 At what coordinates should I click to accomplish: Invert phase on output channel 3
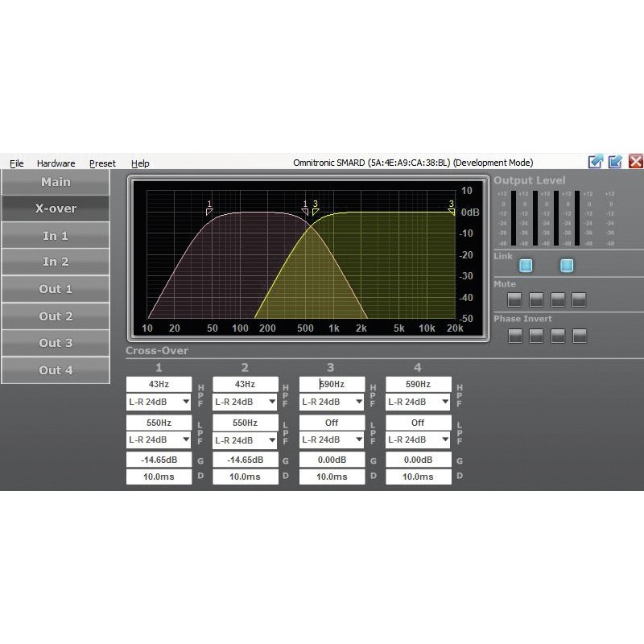tap(558, 336)
